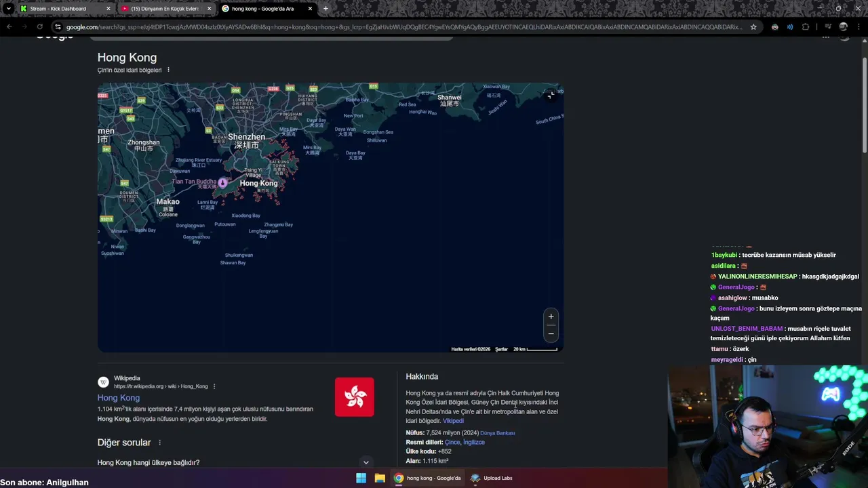Open the Hong Kong flag thumbnail
Viewport: 868px width, 488px height.
click(x=354, y=396)
